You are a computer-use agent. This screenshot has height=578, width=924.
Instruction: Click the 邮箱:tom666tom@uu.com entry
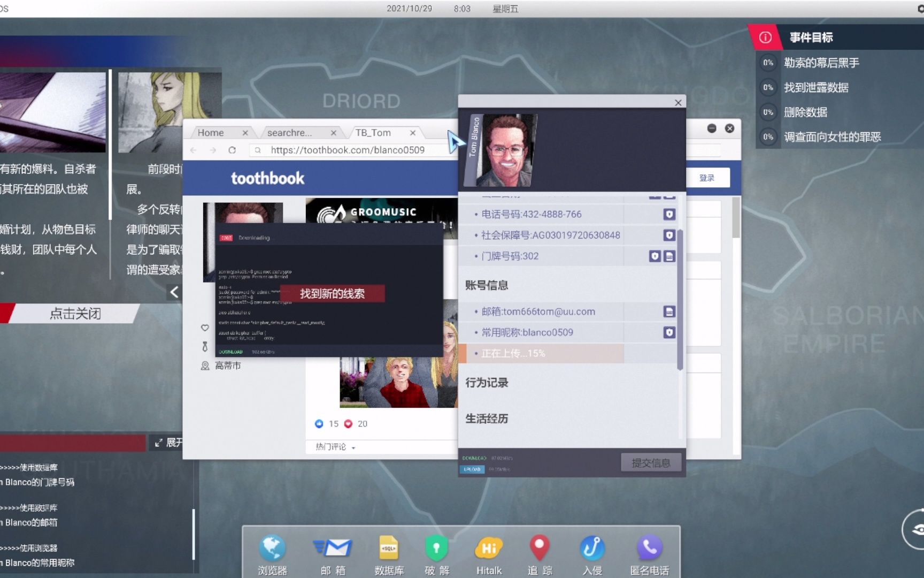(x=538, y=311)
